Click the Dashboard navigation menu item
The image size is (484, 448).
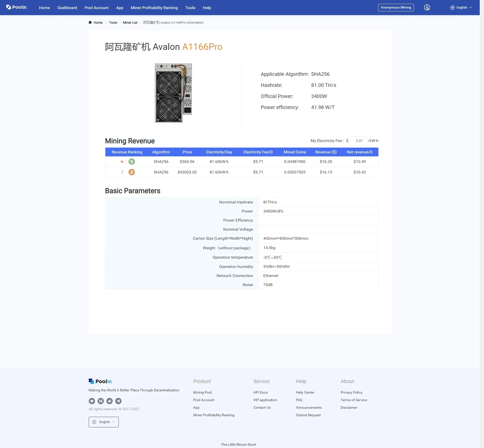[x=68, y=7]
